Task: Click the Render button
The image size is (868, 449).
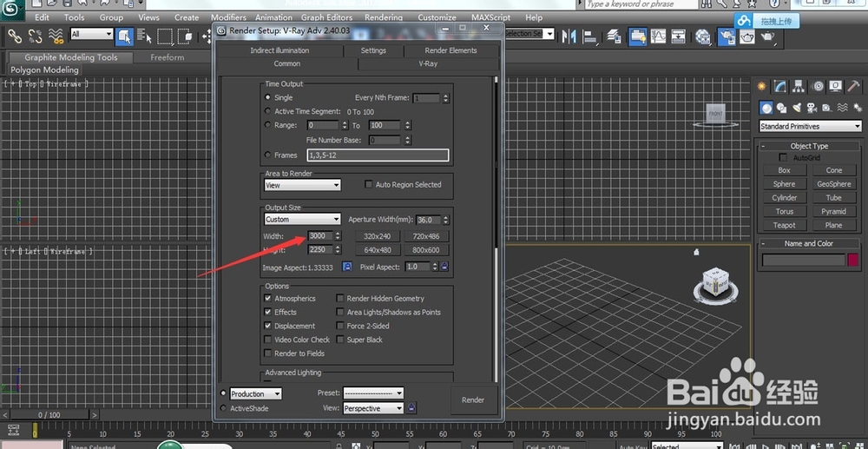Action: click(x=473, y=399)
